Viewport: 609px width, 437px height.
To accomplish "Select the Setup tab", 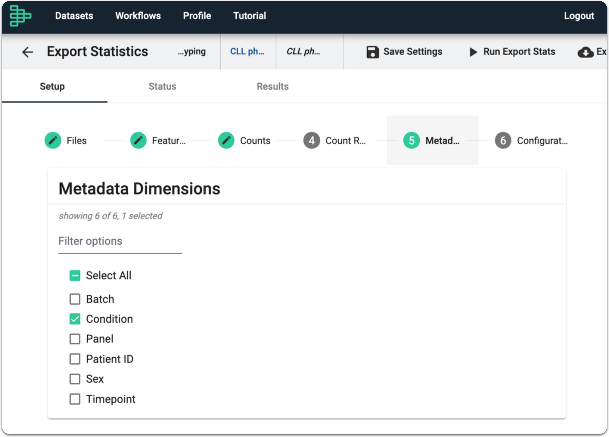I will tap(52, 86).
